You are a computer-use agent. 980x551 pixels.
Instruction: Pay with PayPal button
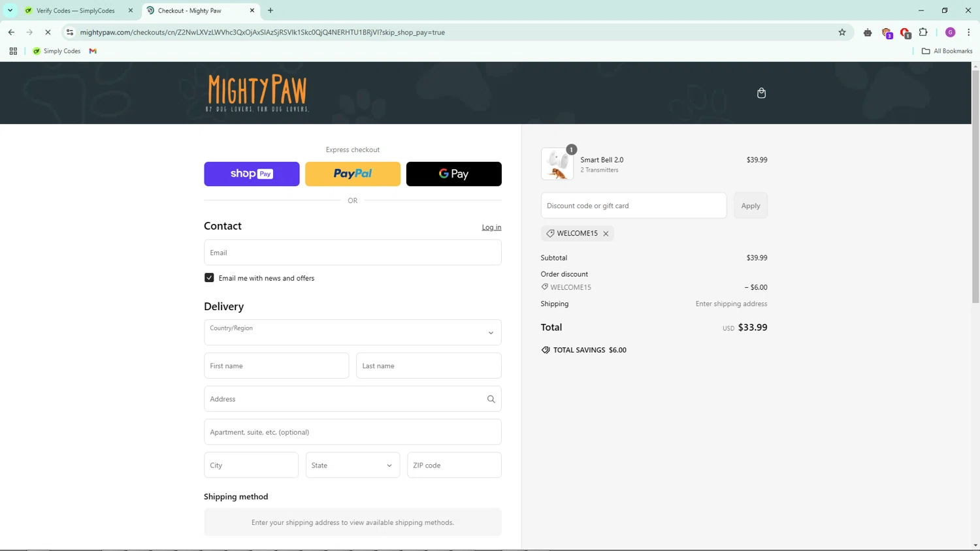[x=353, y=174]
